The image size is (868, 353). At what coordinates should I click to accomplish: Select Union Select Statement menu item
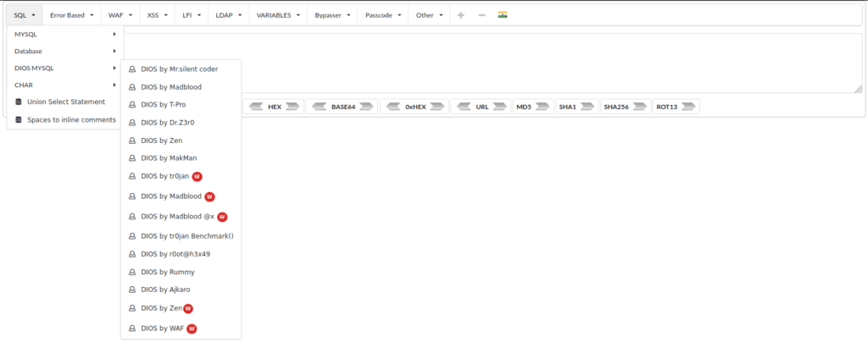(65, 102)
